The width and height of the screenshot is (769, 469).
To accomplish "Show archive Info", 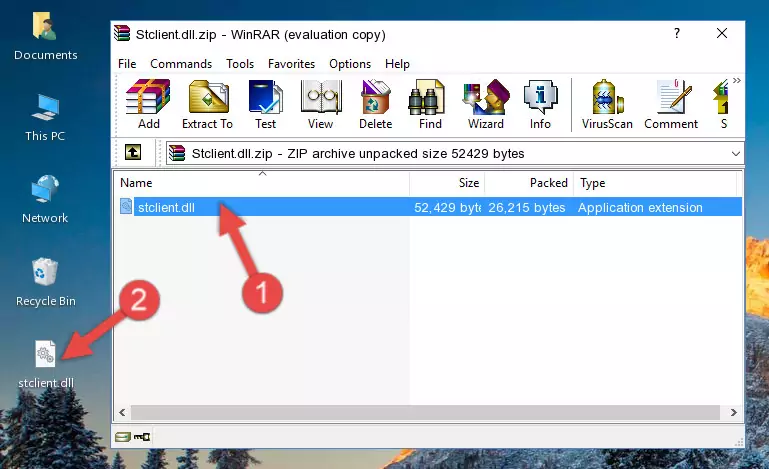I will pos(540,104).
